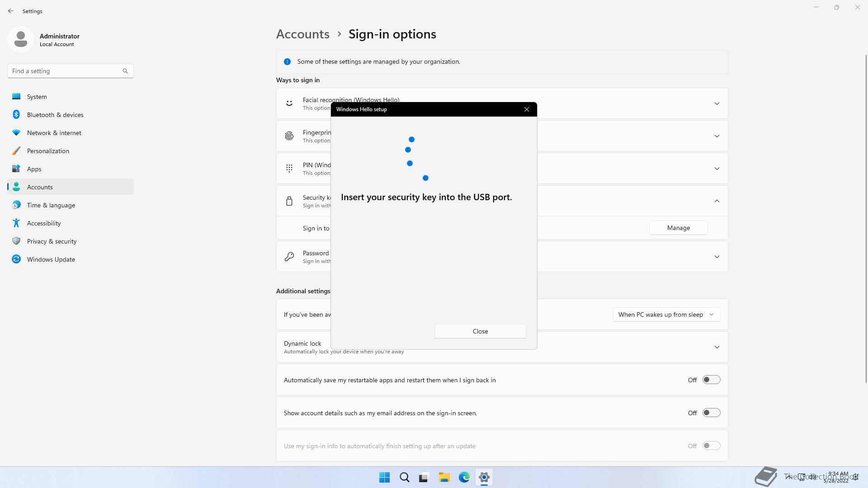Screen dimensions: 868x488
Task: Toggle automatically save restartable apps switch
Action: [x=711, y=380]
